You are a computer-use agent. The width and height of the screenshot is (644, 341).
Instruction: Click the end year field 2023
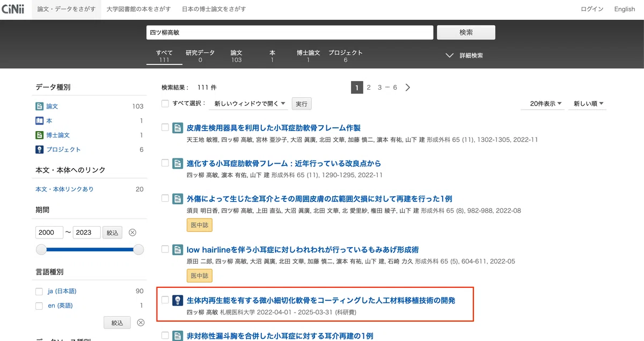coord(86,233)
